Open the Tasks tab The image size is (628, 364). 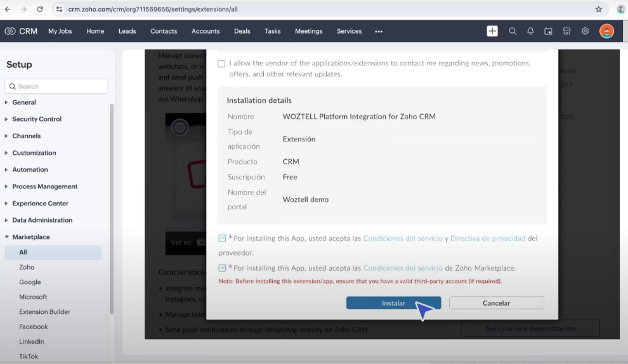pos(273,31)
